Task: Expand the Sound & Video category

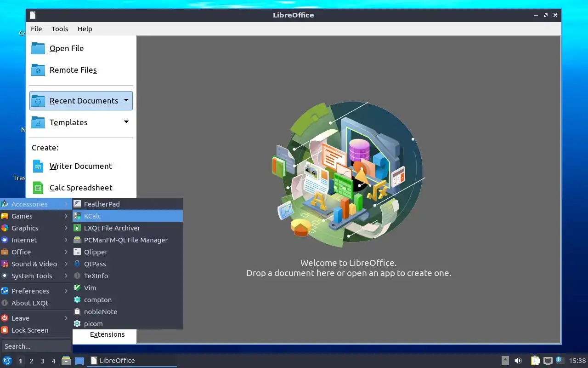Action: [x=36, y=264]
